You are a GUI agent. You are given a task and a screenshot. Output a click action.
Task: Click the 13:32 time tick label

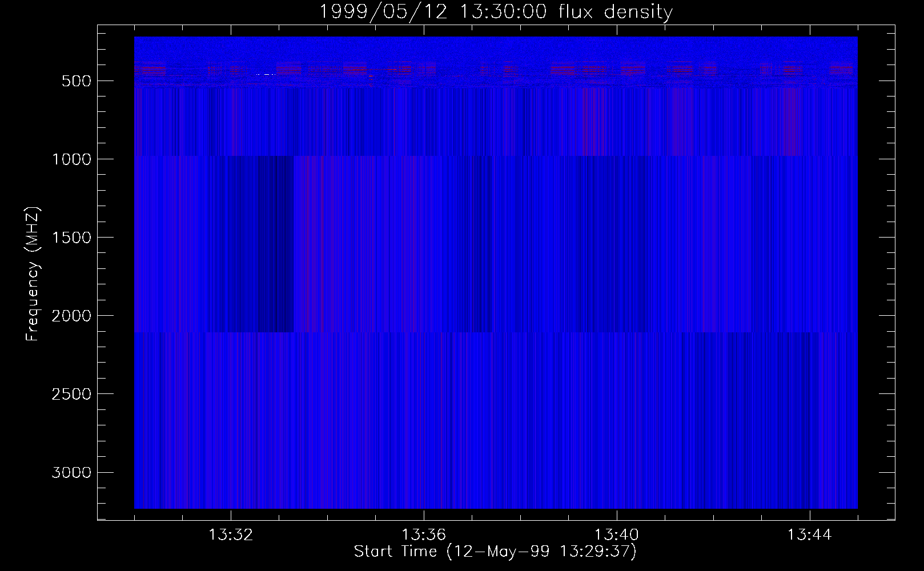point(231,535)
